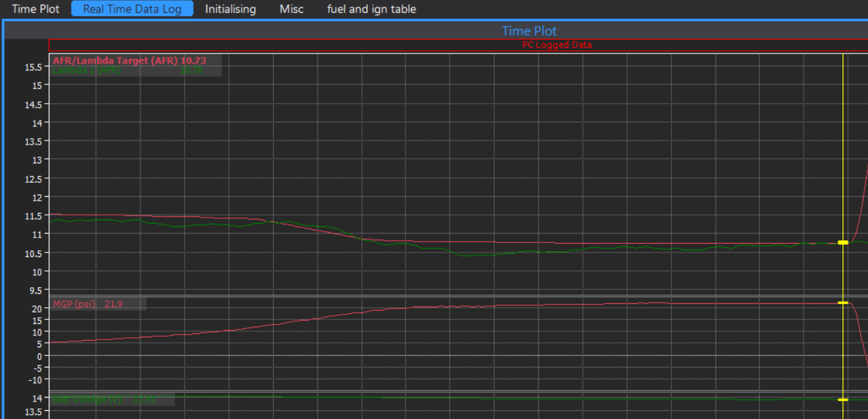The height and width of the screenshot is (419, 868).
Task: Click the -10 value on the MGP axis
Action: 35,380
